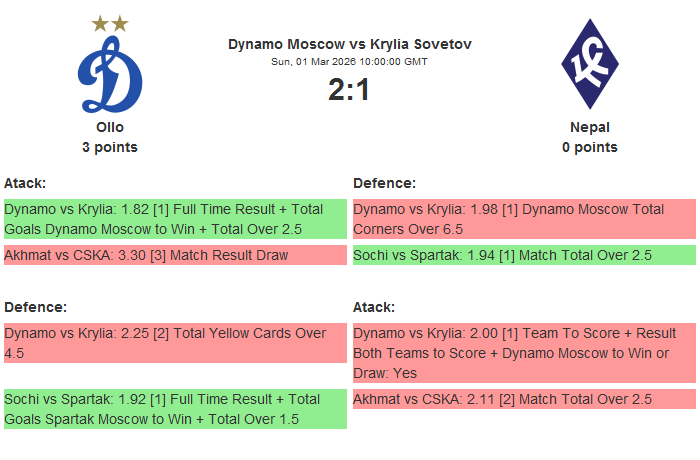700x460 pixels.
Task: Select the Total Yellow Cards Over 4.5 bet
Action: pos(175,343)
